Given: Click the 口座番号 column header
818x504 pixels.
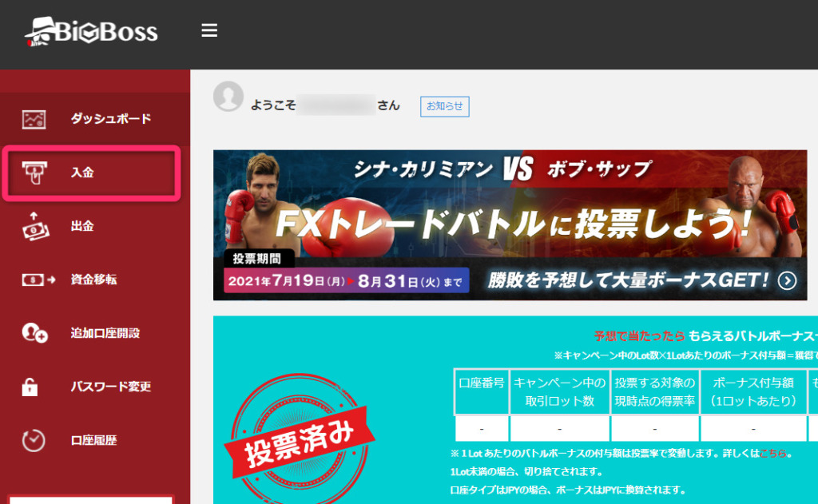Looking at the screenshot, I should click(482, 392).
